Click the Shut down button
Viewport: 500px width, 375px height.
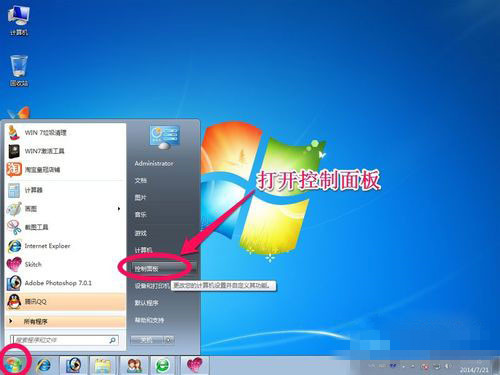(147, 340)
